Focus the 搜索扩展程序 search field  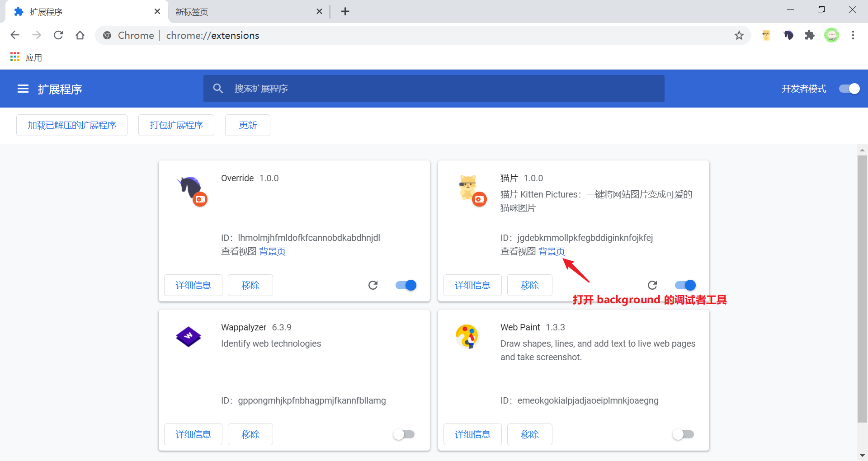(x=434, y=89)
